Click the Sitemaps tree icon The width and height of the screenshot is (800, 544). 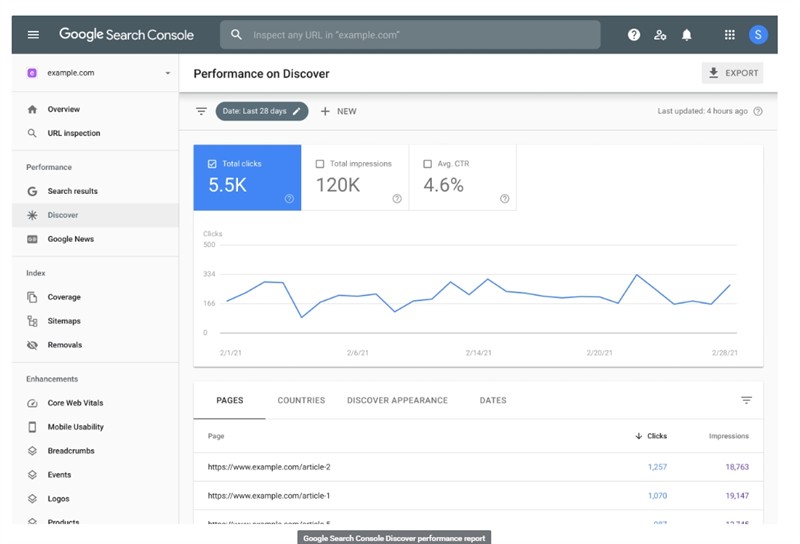(x=32, y=321)
